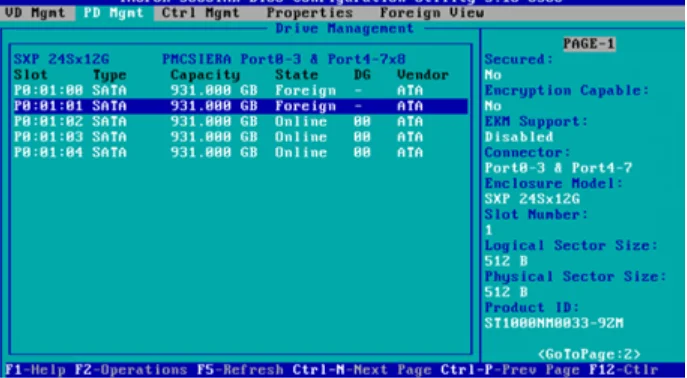Image resolution: width=687 pixels, height=378 pixels.
Task: Click F1-Help in the bottom bar
Action: 35,370
